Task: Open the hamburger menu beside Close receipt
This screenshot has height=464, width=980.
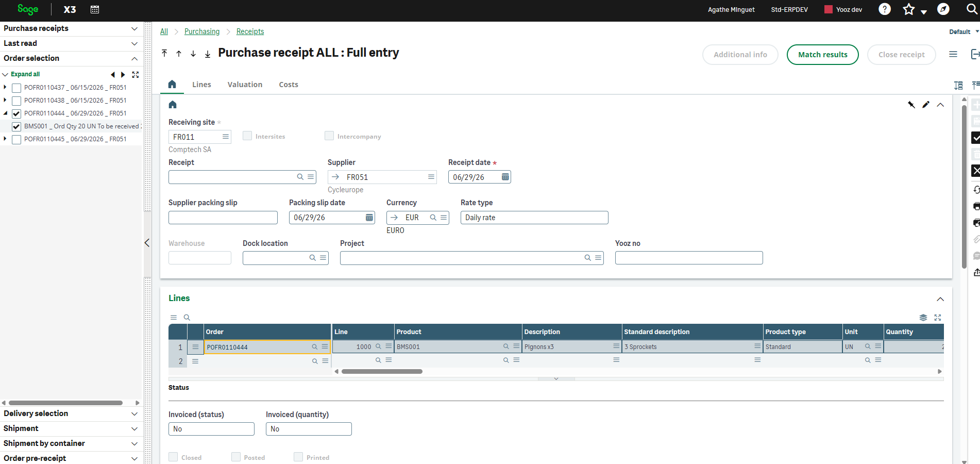Action: (x=953, y=54)
